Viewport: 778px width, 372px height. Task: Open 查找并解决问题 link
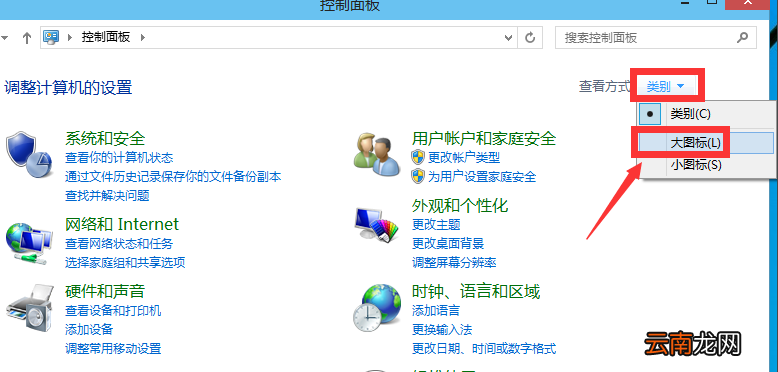coord(107,195)
